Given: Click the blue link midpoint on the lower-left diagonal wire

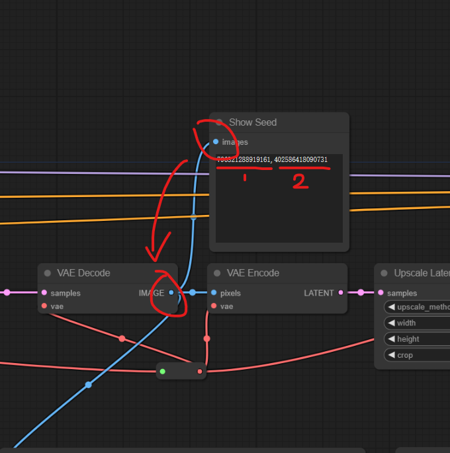Looking at the screenshot, I should click(88, 385).
